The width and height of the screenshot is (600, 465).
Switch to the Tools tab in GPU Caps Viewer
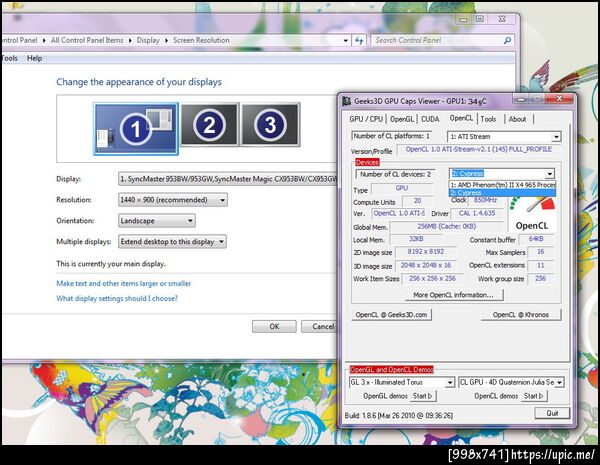488,119
